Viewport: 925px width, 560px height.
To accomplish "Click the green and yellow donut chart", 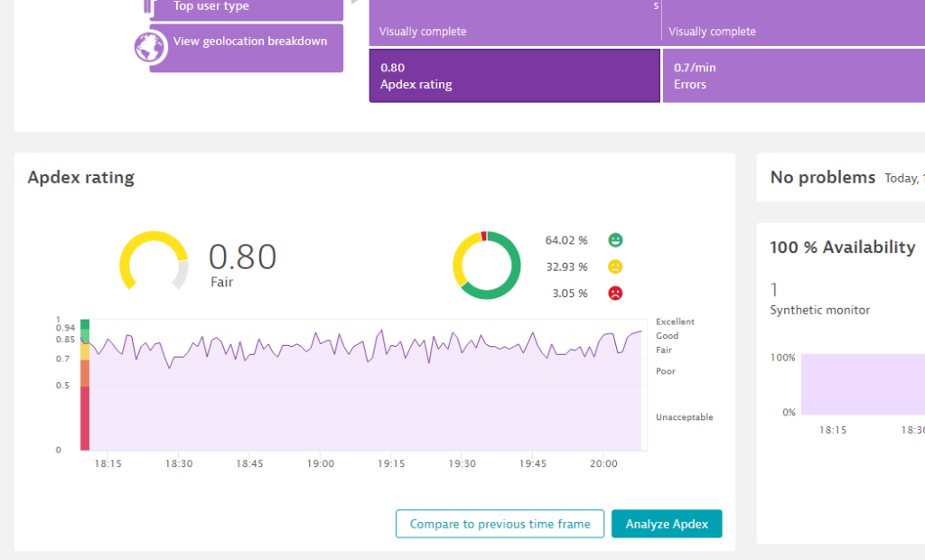I will (487, 265).
